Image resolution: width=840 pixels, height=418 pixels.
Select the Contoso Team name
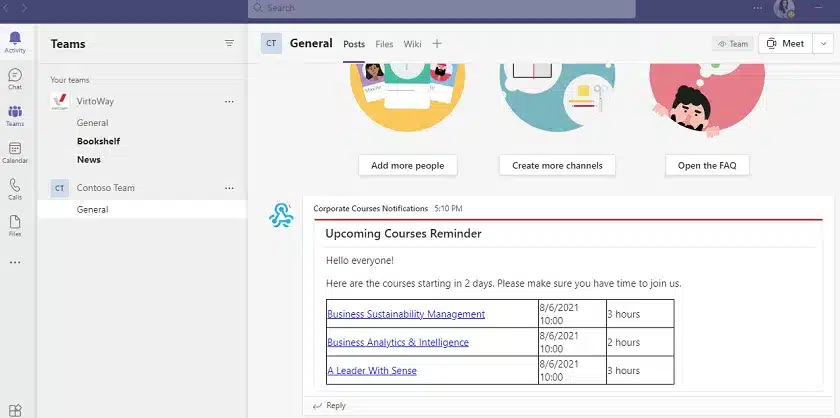click(106, 188)
